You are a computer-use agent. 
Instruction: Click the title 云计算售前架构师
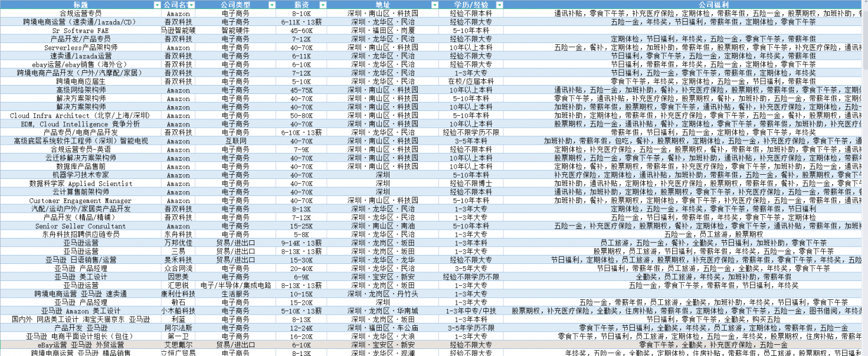pyautogui.click(x=81, y=192)
